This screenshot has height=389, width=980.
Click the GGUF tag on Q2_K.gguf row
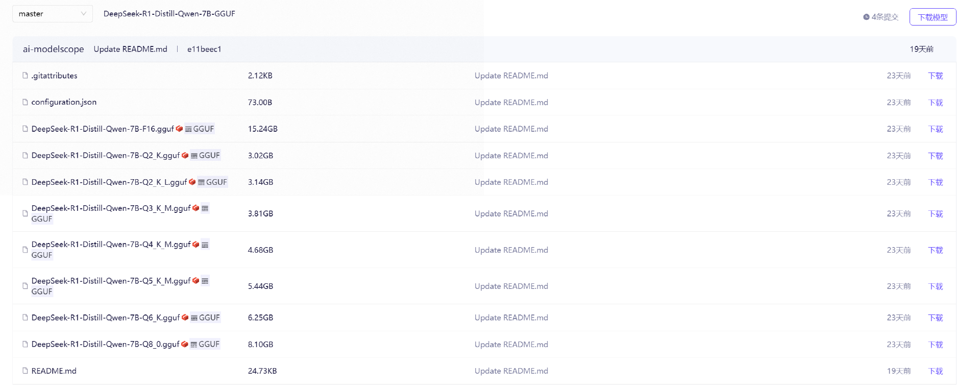pos(205,155)
